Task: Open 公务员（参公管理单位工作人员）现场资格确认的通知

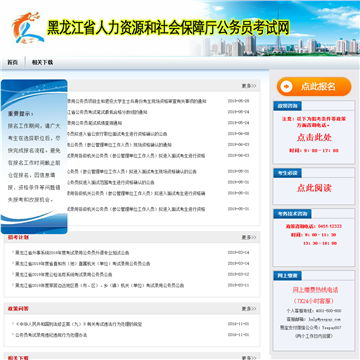Action: tap(119, 145)
